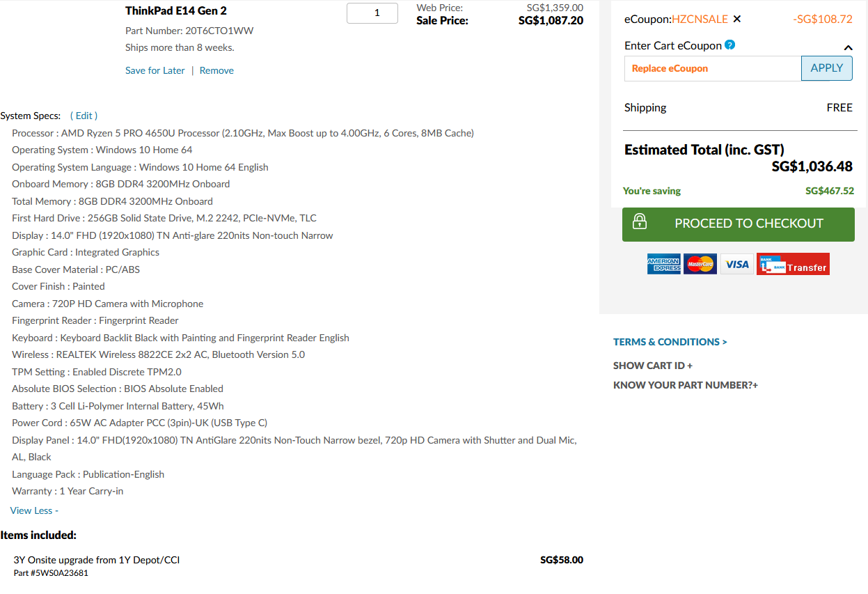This screenshot has height=594, width=868.
Task: Select the Bank Transfer payment icon
Action: 793,264
